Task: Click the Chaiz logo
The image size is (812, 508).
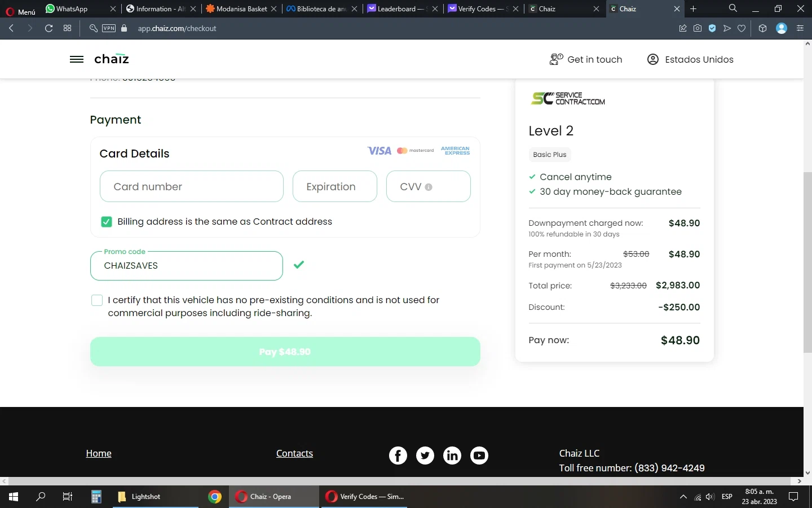Action: 112,59
